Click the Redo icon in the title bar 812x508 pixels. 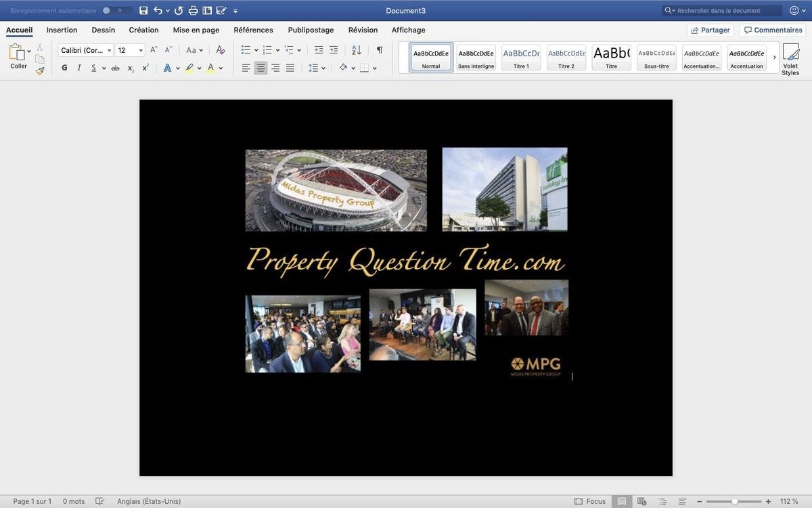[x=179, y=11]
